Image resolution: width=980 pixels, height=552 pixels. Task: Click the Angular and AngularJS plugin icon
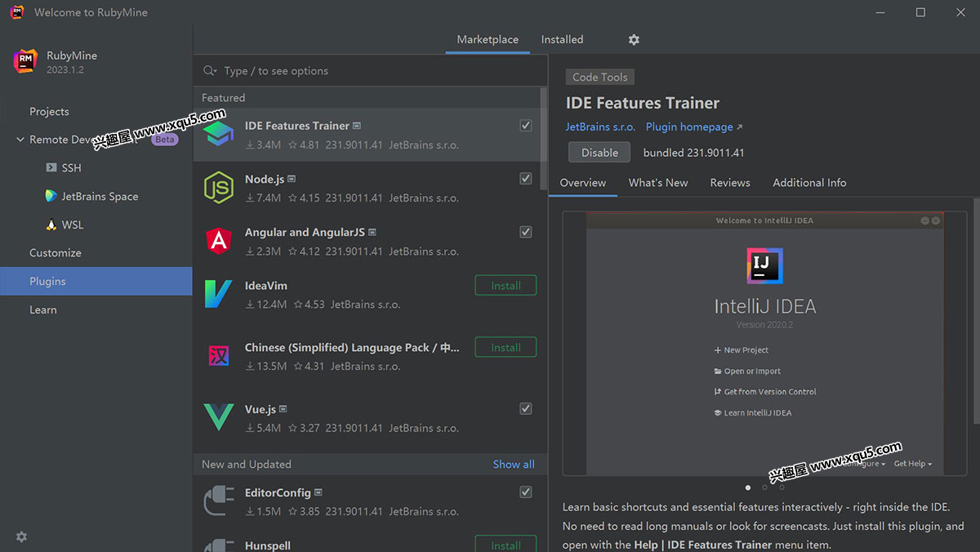219,241
